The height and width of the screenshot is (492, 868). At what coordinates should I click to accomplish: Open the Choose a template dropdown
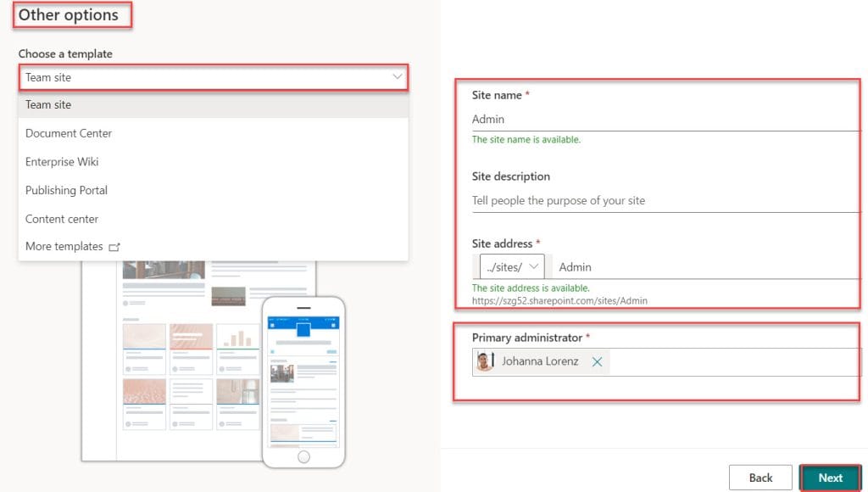(x=214, y=77)
